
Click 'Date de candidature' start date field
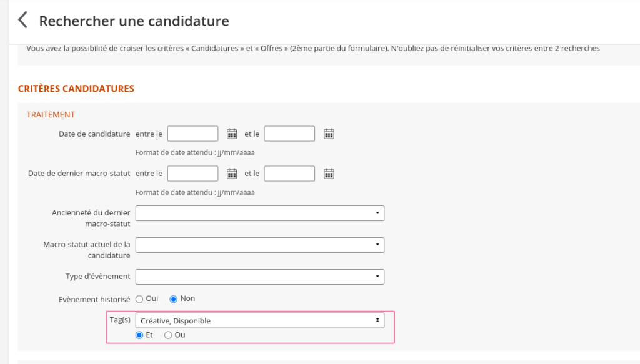(192, 134)
